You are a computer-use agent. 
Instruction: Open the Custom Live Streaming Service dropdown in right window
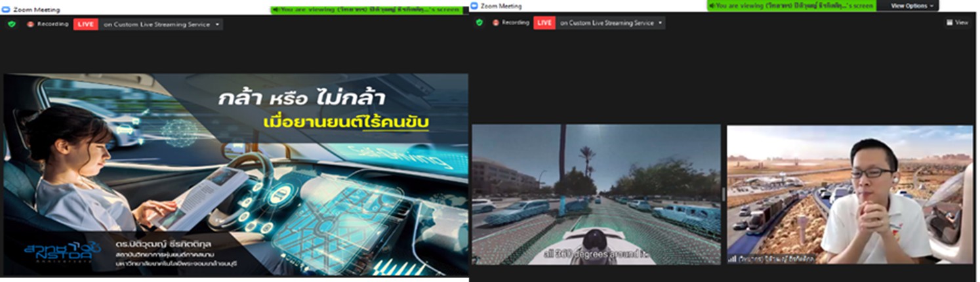[611, 22]
